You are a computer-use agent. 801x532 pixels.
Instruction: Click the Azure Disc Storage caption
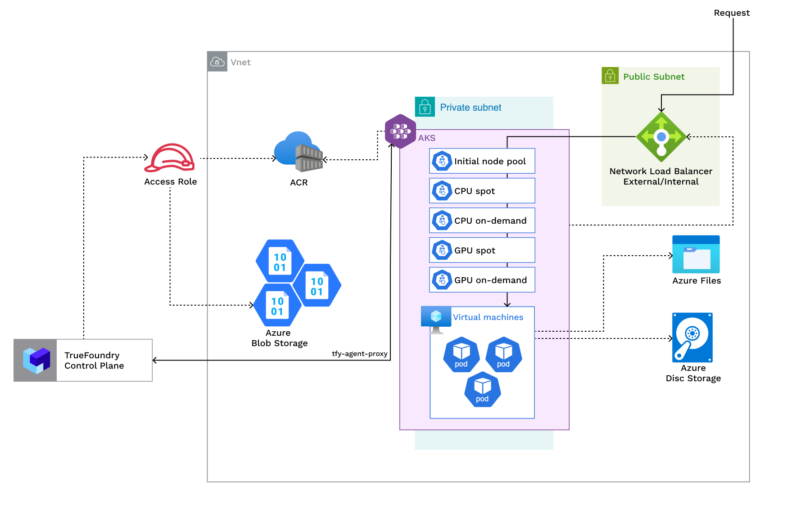693,373
